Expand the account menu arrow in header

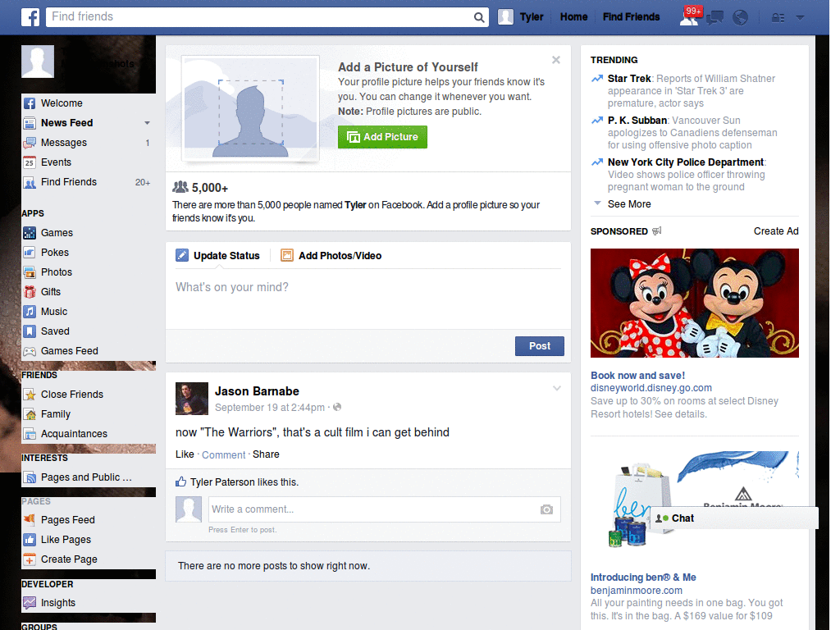pyautogui.click(x=800, y=18)
